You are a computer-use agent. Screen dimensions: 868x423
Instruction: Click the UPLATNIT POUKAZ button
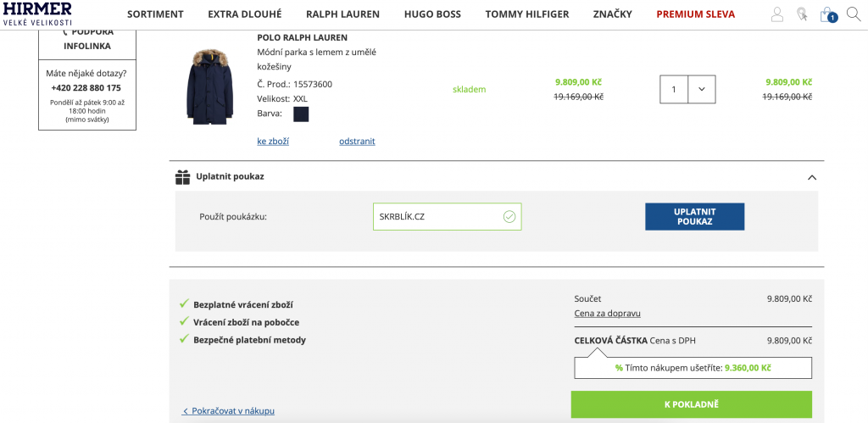click(x=695, y=216)
